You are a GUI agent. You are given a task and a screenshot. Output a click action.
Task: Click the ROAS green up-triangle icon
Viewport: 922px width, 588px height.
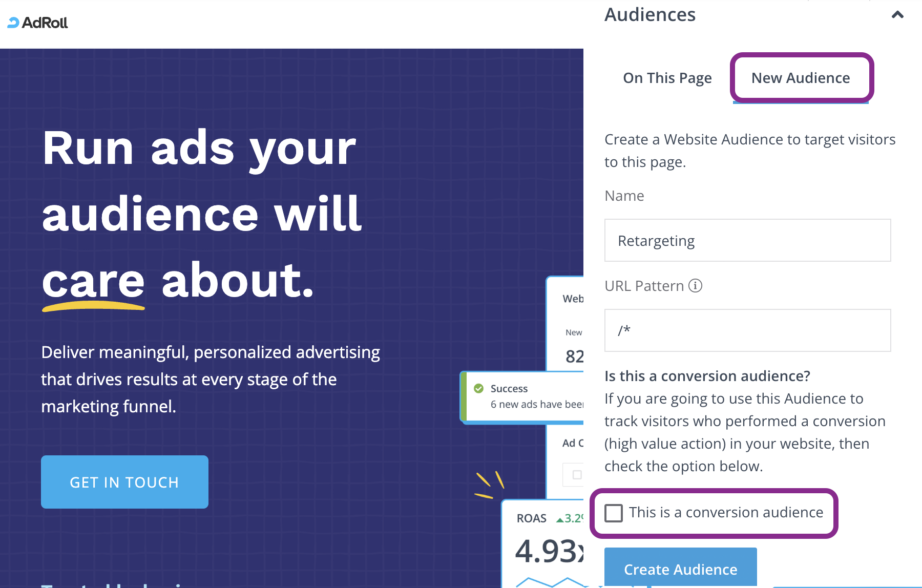(x=559, y=520)
